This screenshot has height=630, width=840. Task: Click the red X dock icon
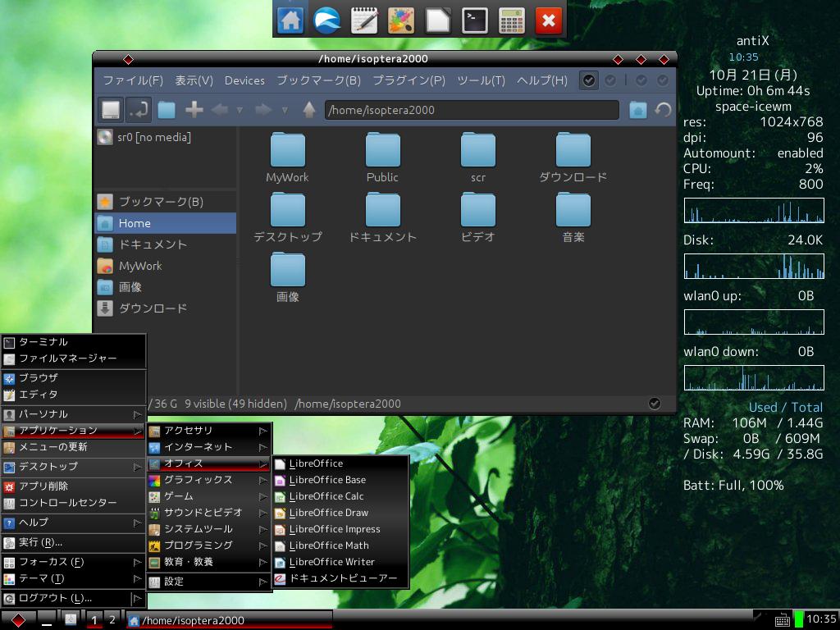549,20
